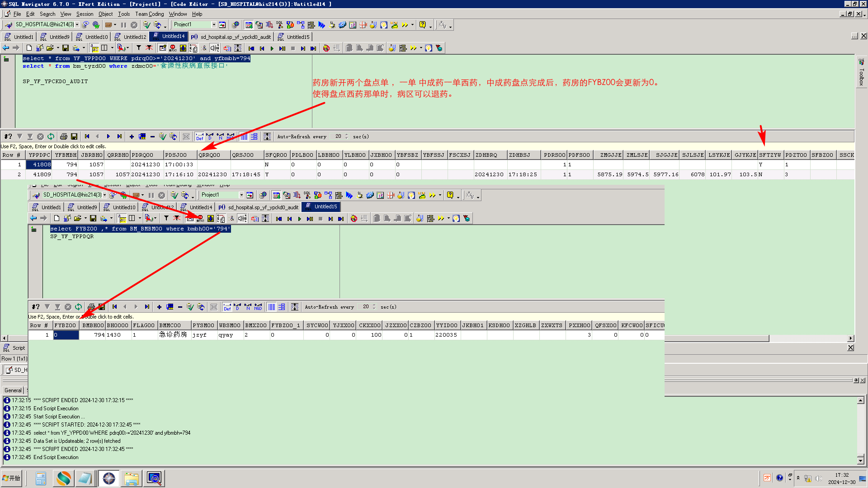The width and height of the screenshot is (868, 488).
Task: Click the printer icon in upper result grid toolbar
Action: tap(64, 136)
